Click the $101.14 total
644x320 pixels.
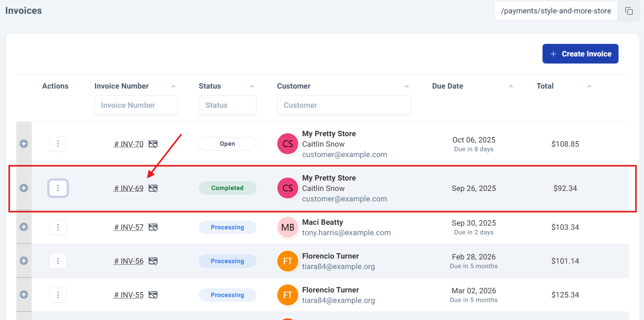click(x=565, y=261)
